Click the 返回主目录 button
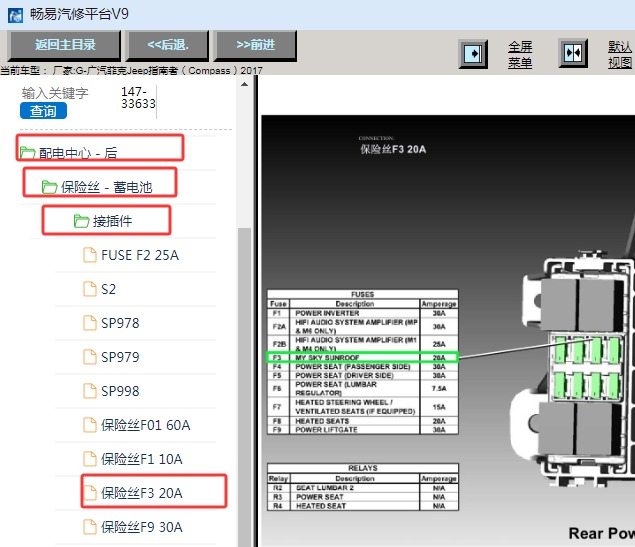635x547 pixels. [65, 45]
